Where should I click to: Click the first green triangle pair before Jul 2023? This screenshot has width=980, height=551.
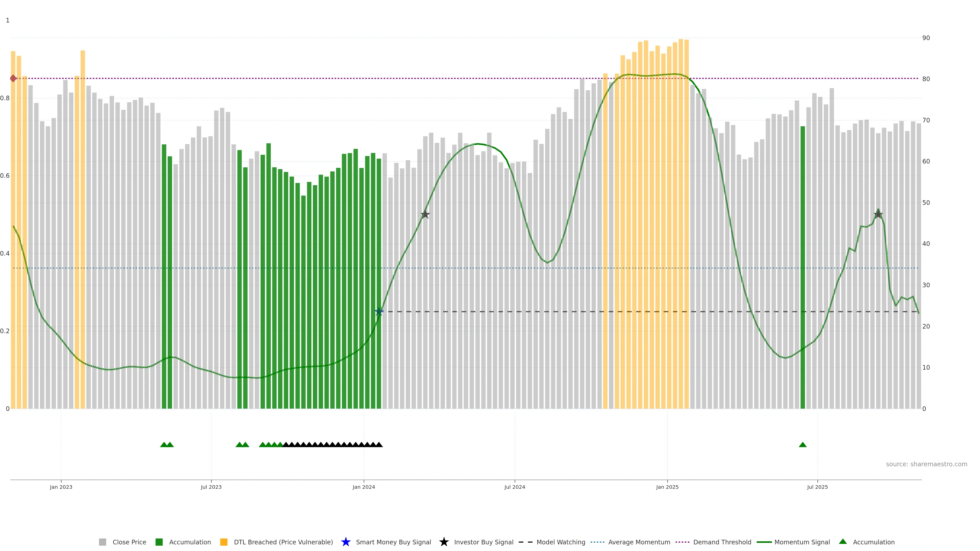click(167, 445)
